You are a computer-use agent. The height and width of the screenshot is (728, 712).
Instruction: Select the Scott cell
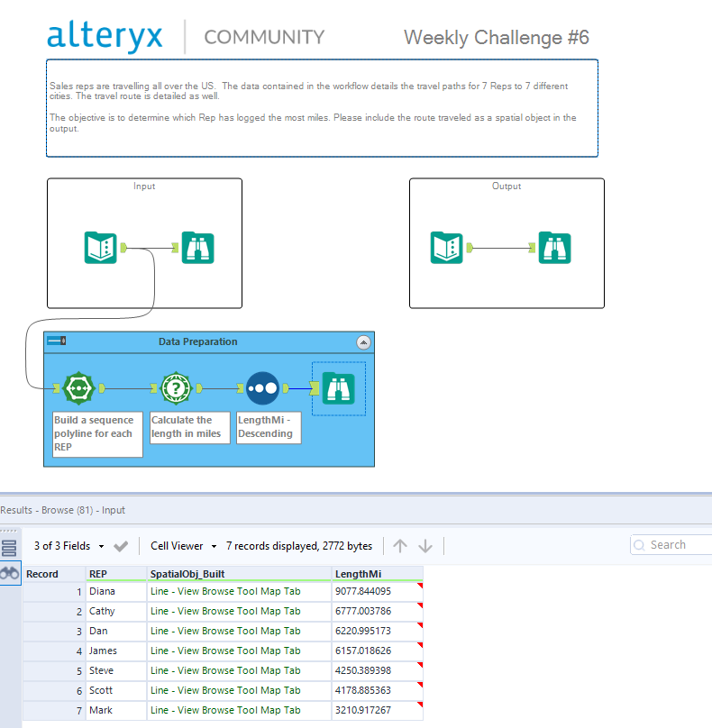[116, 691]
